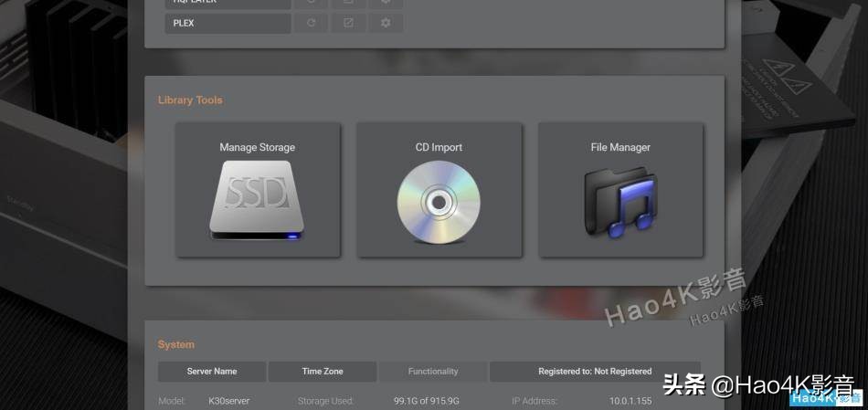This screenshot has height=410, width=868.
Task: Click the music folder icon
Action: pos(620,204)
